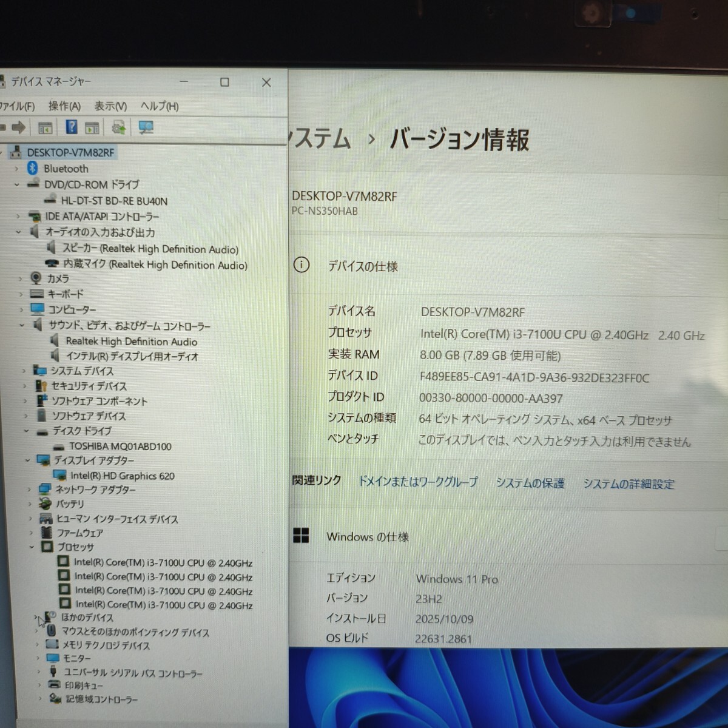Click the 実装 RAM value 8.00 GB
Screen dimensions: 728x728
coord(490,356)
